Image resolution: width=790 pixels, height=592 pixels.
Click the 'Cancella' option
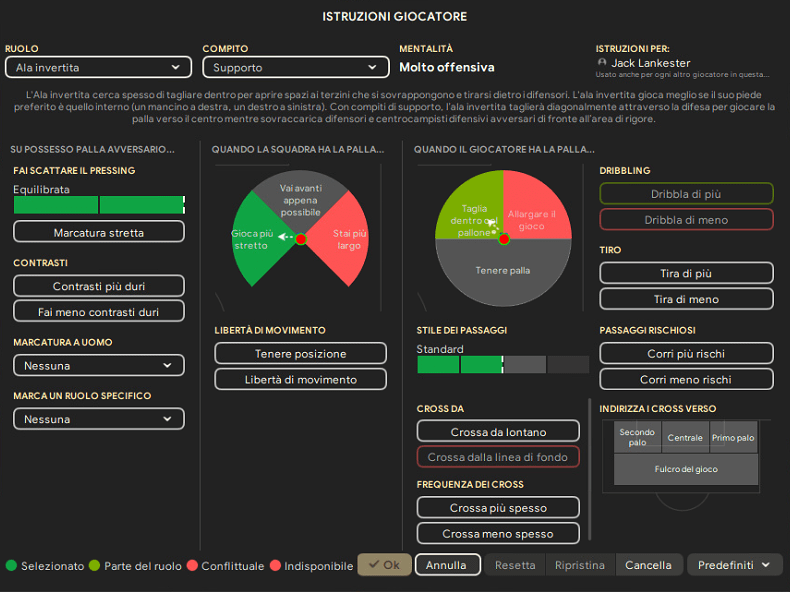click(648, 565)
